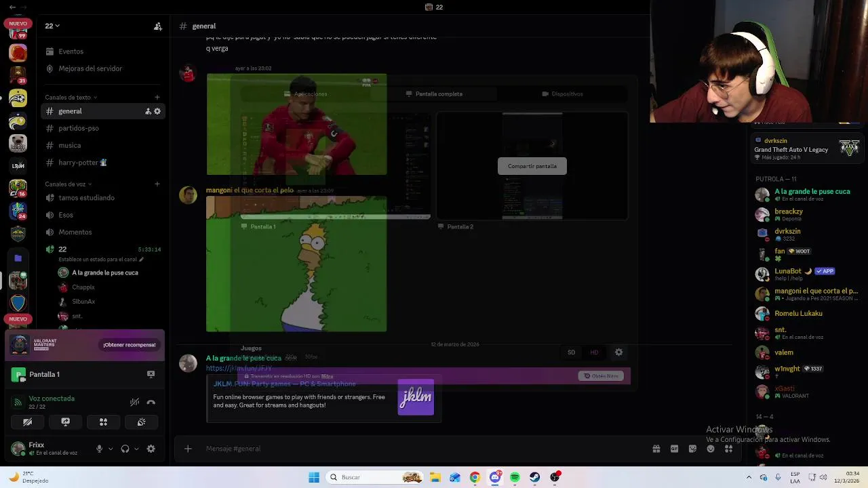868x488 pixels.
Task: Click the invite people icon beside server name
Action: pos(158,26)
